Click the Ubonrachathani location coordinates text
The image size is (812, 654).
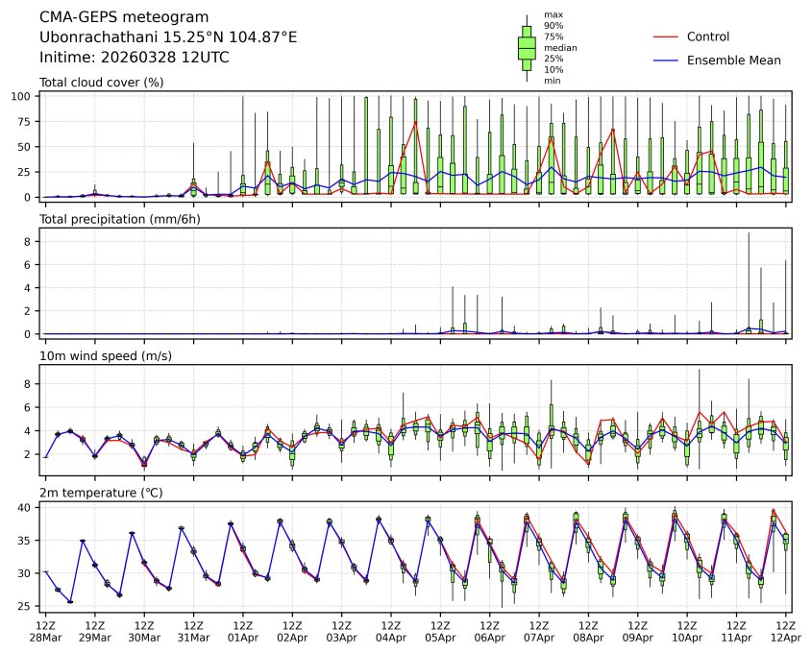click(168, 37)
